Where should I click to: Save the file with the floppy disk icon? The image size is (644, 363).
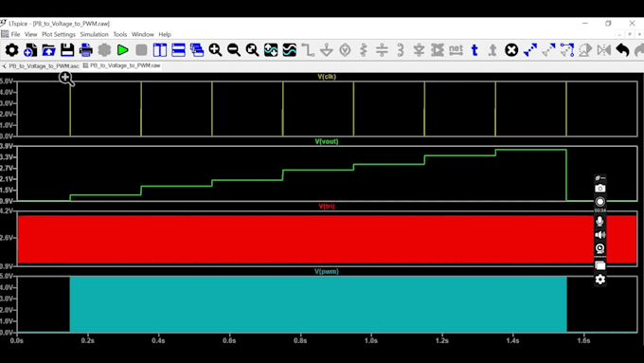pos(67,50)
